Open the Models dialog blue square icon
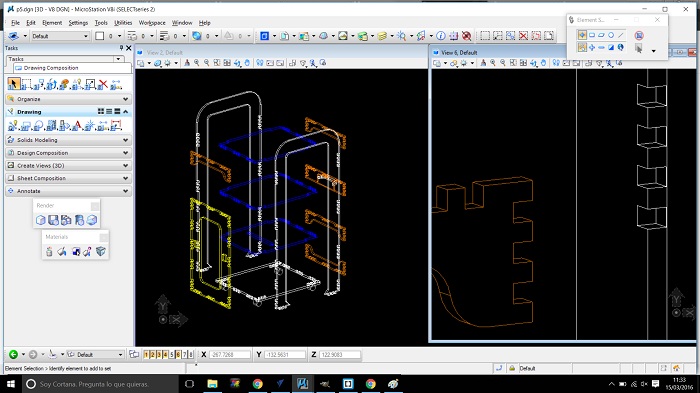The image size is (700, 393). pyautogui.click(x=264, y=36)
